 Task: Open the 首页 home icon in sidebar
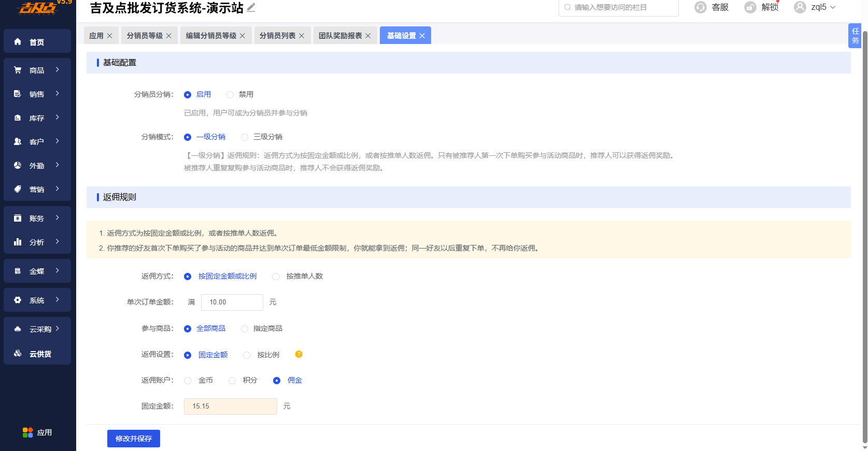[x=18, y=41]
